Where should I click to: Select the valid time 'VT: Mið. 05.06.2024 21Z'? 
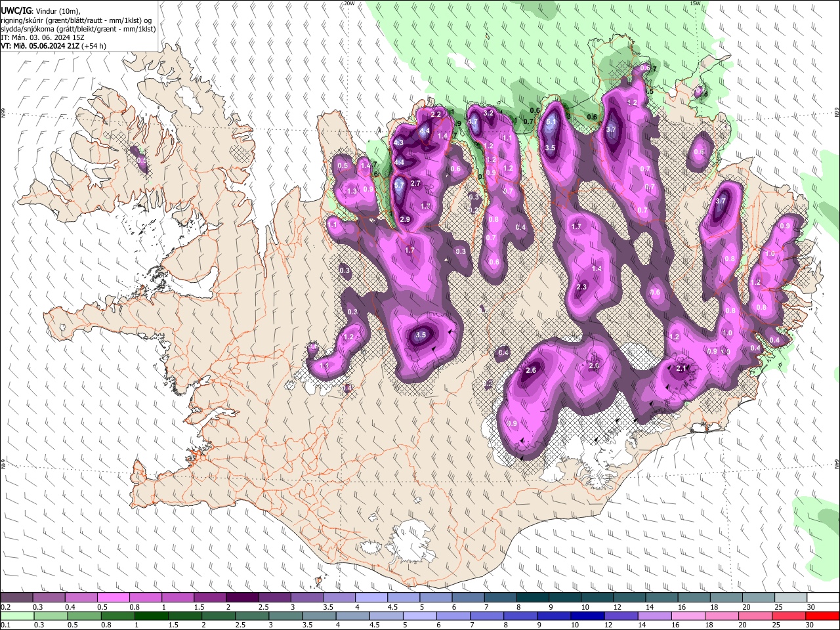pos(40,46)
